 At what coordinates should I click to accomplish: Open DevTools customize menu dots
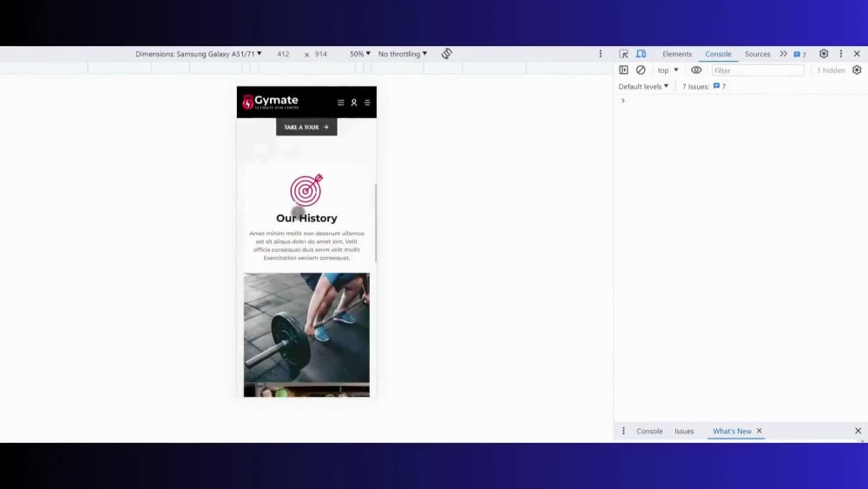point(841,54)
